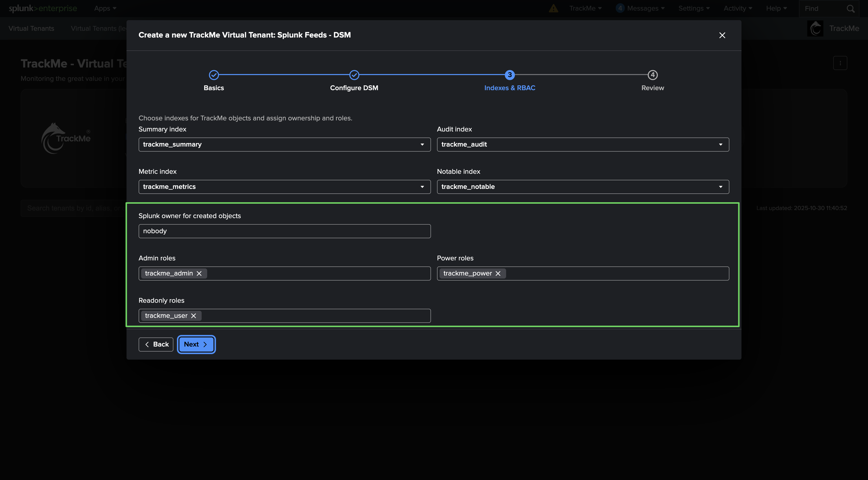Click the Next button
868x480 pixels.
point(196,344)
